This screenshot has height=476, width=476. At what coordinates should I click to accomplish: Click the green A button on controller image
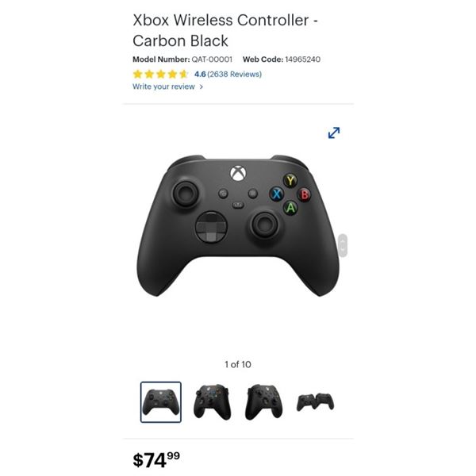(290, 208)
